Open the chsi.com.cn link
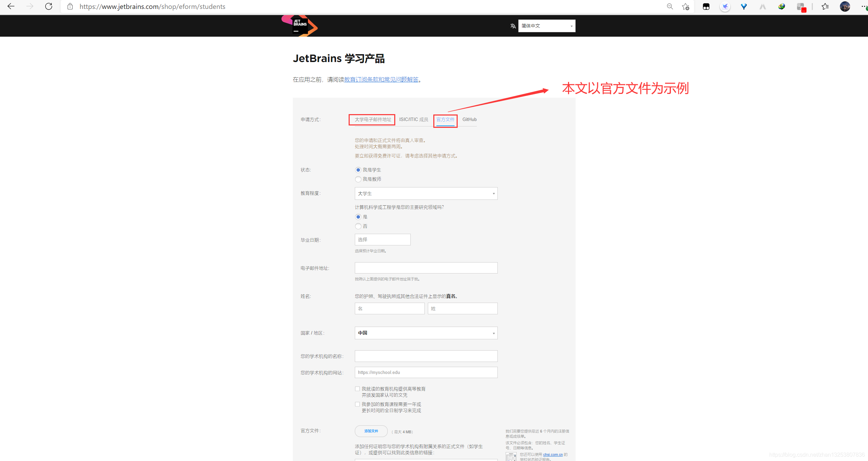The width and height of the screenshot is (868, 461). coord(553,454)
